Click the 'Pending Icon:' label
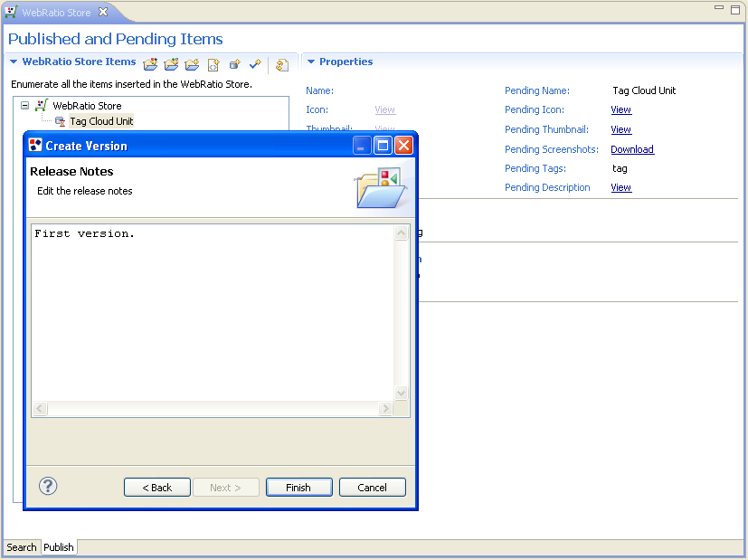Image resolution: width=748 pixels, height=560 pixels. (535, 109)
